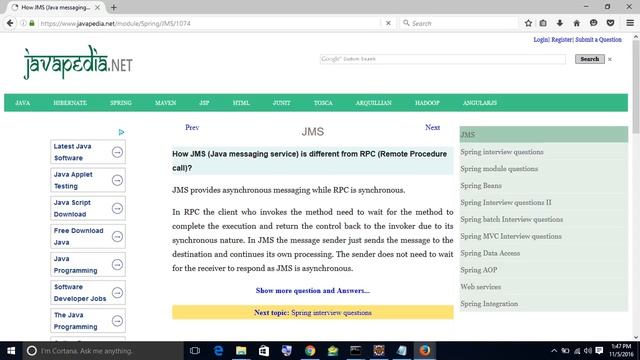
Task: Click Show more question and Answers link
Action: tap(313, 291)
